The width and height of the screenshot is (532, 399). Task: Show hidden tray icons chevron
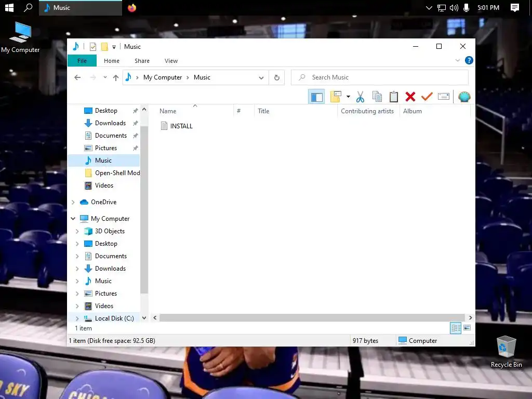[429, 8]
